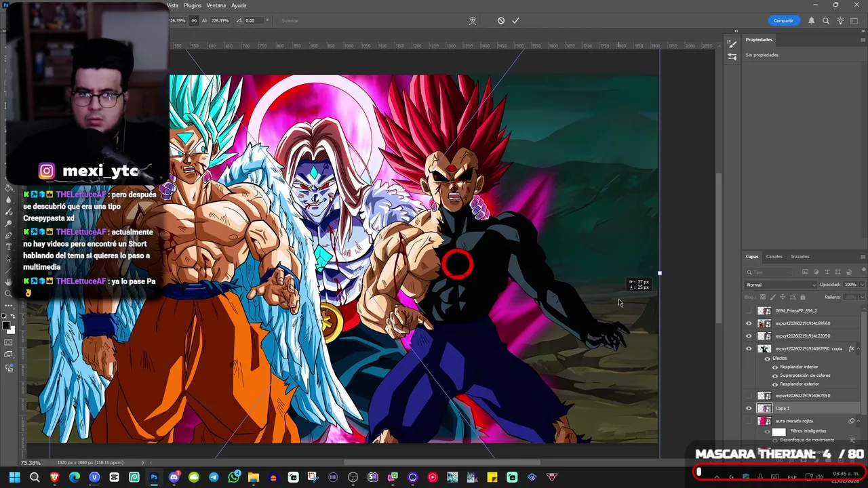Image resolution: width=868 pixels, height=488 pixels.
Task: Lock transparent pixels
Action: click(x=763, y=297)
